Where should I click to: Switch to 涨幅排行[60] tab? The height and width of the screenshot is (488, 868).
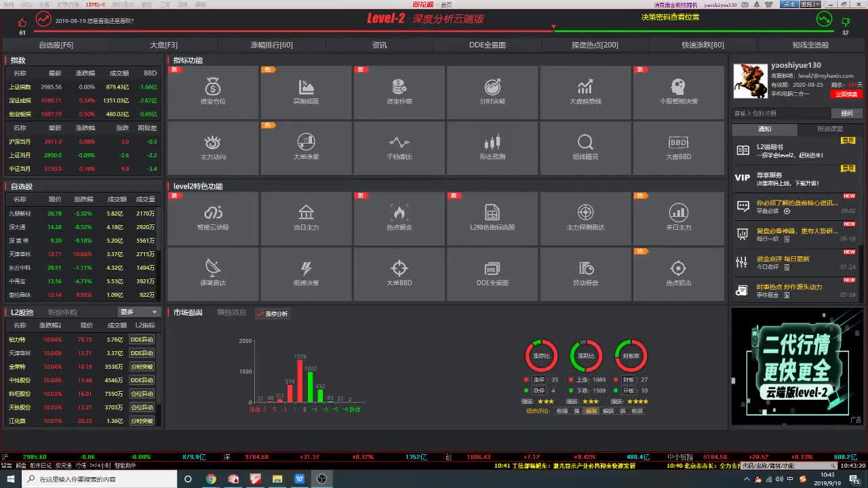[271, 45]
